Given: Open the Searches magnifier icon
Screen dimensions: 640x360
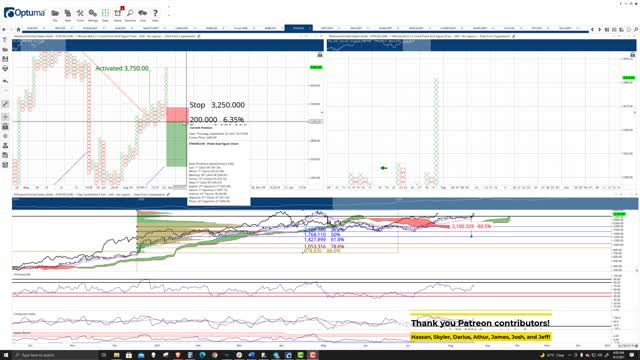Looking at the screenshot, I should (x=130, y=14).
